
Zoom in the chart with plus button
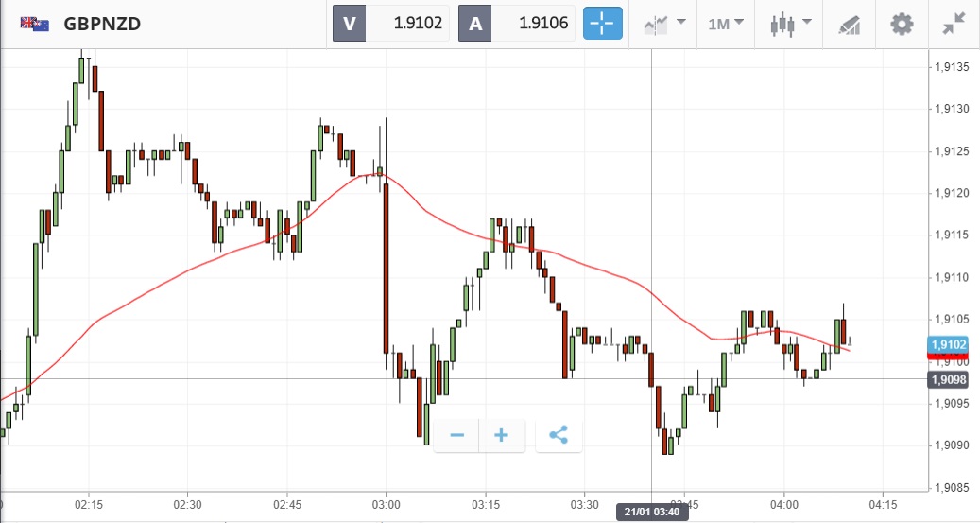pos(501,435)
